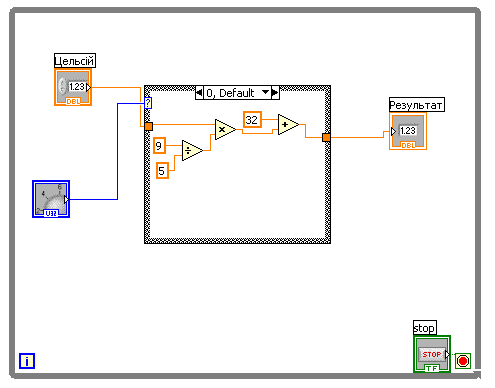The image size is (495, 388).
Task: Click the stop label
Action: click(425, 328)
